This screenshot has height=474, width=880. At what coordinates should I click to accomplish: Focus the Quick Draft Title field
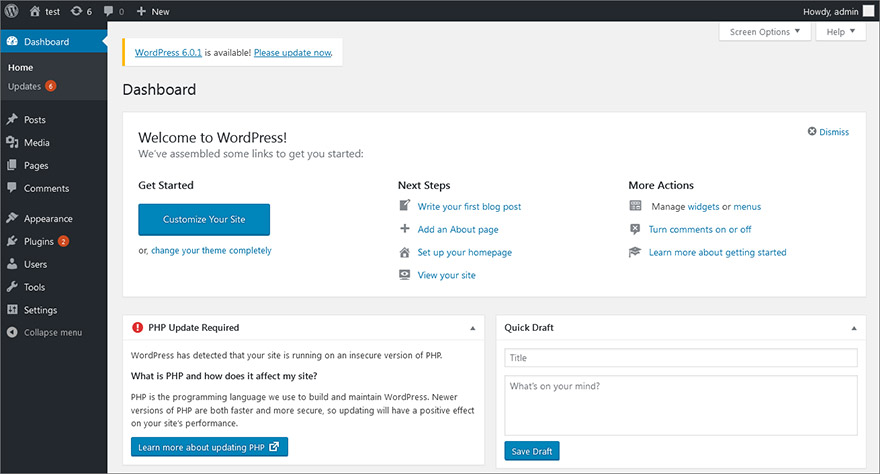[x=681, y=358]
